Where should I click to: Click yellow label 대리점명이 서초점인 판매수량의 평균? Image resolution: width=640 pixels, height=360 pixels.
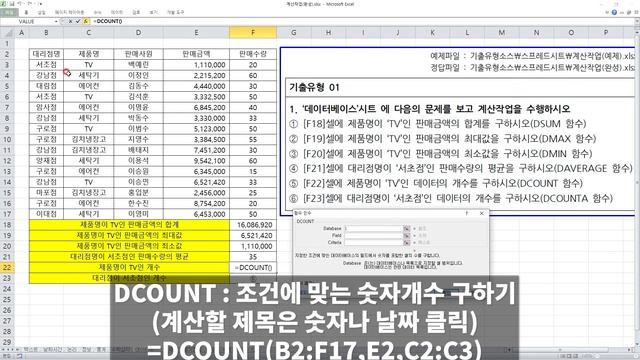(x=129, y=257)
